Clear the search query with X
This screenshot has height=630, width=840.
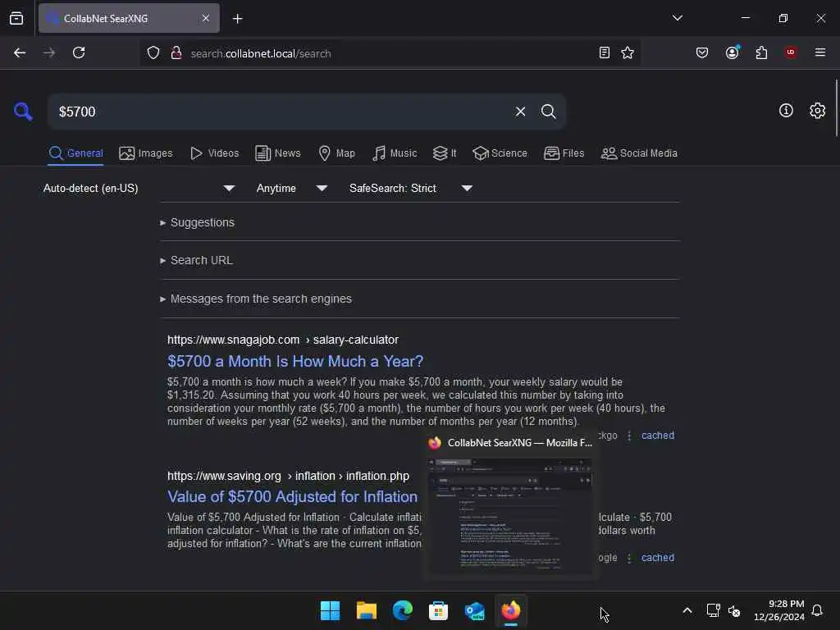point(520,112)
